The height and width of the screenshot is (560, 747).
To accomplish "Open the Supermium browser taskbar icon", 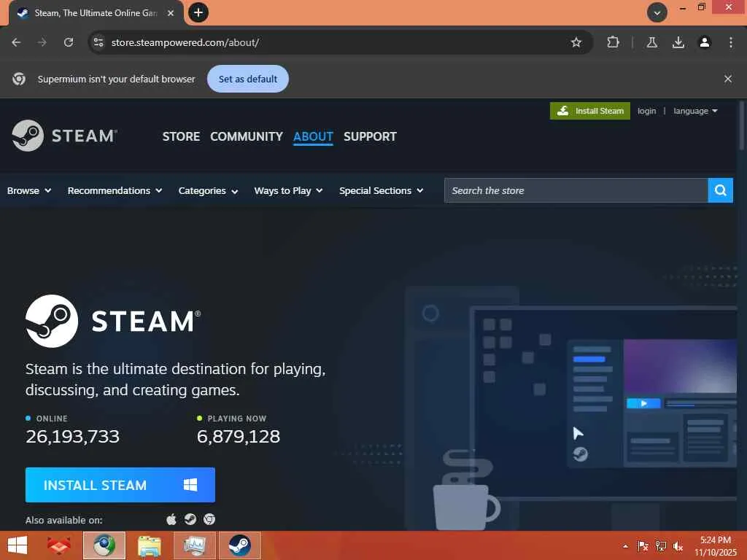I will (104, 545).
